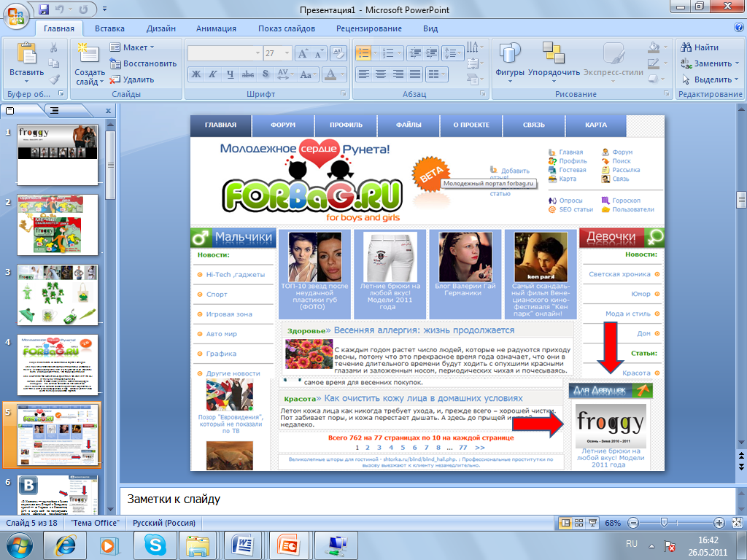Toggle numbered list button
This screenshot has width=747, height=560.
point(389,52)
